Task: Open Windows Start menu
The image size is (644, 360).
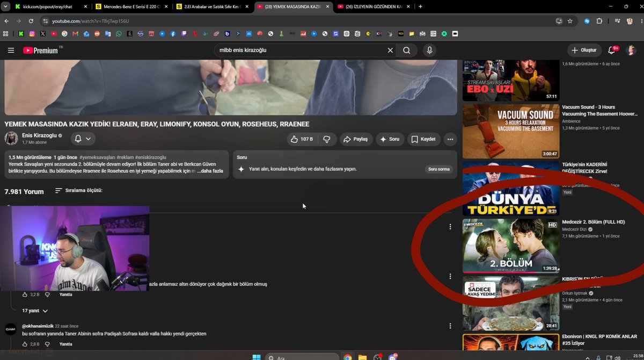Action: tap(257, 357)
